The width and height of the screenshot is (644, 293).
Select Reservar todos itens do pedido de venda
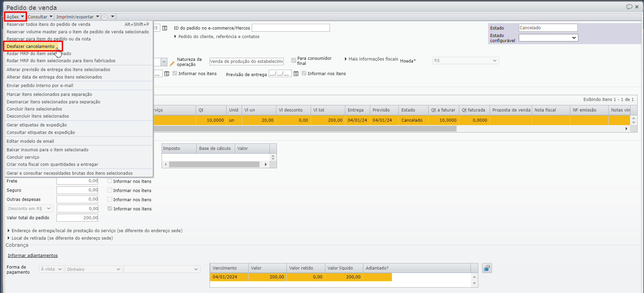point(79,24)
